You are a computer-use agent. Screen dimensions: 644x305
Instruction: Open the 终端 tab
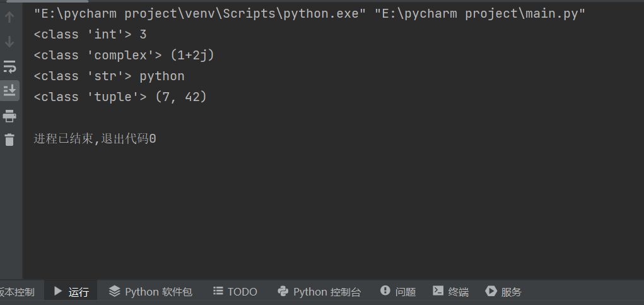pos(450,292)
